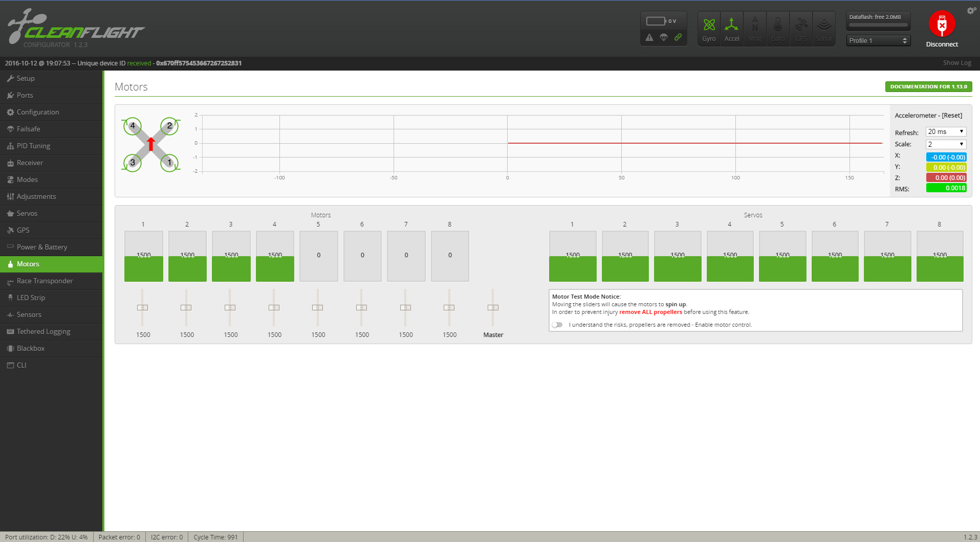
Task: Go to the Modes tab
Action: 51,179
